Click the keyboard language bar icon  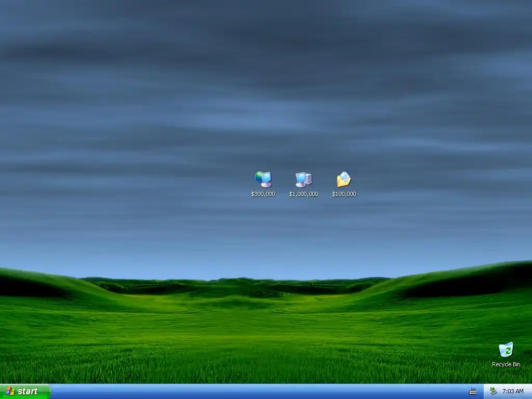point(473,392)
